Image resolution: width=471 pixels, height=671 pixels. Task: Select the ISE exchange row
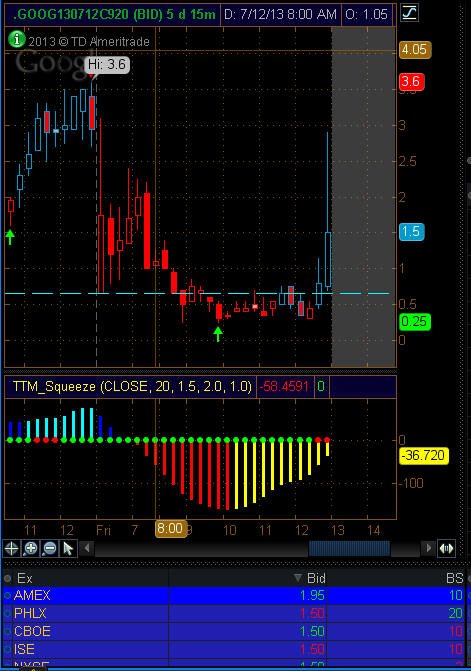(x=235, y=649)
